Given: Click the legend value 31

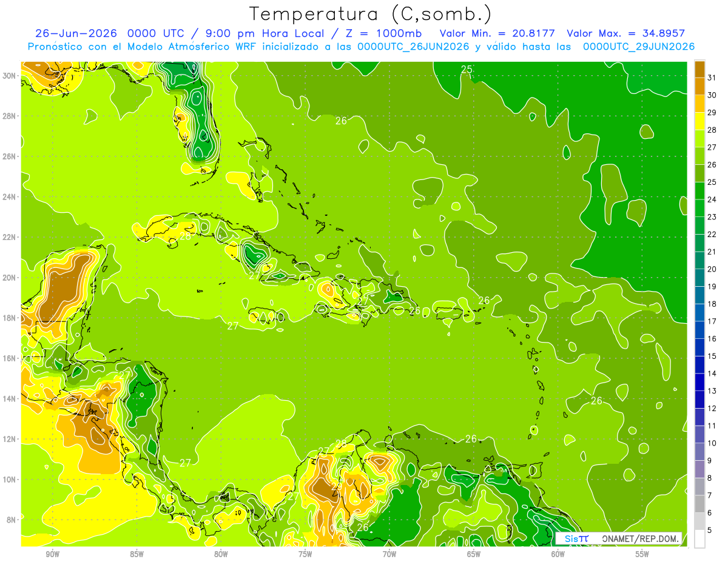Looking at the screenshot, I should 712,78.
